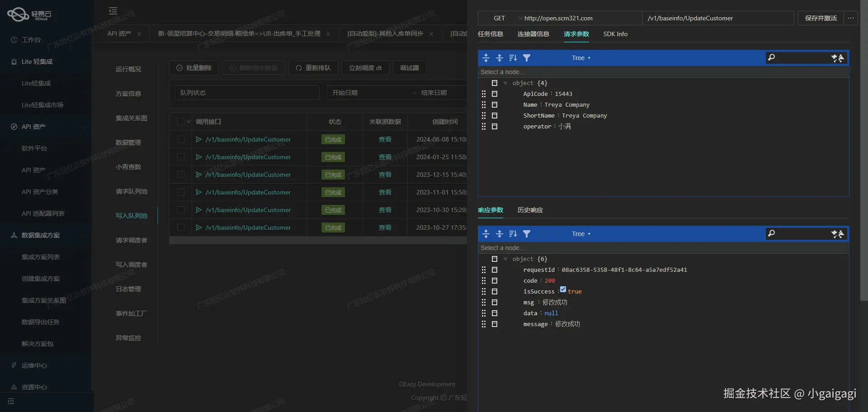This screenshot has width=868, height=412.
Task: Select the checkbox for the 2023-11-01 row
Action: (x=181, y=192)
